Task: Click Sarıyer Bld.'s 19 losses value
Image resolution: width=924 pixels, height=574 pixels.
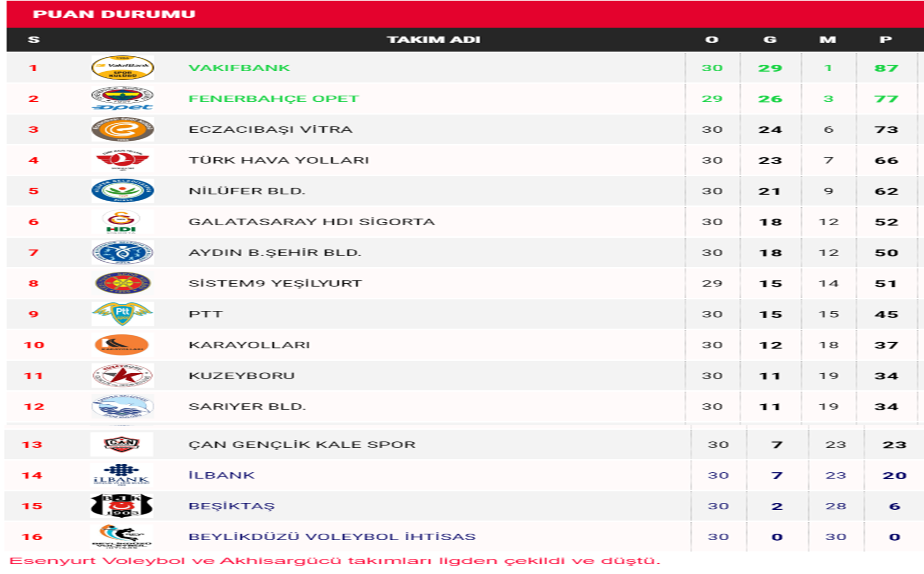Action: point(828,407)
